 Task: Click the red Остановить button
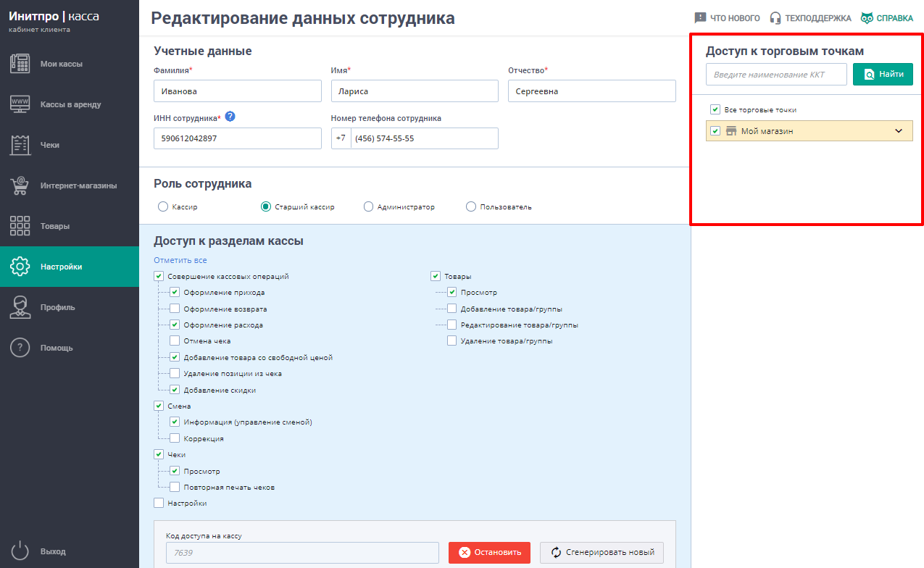click(x=489, y=553)
